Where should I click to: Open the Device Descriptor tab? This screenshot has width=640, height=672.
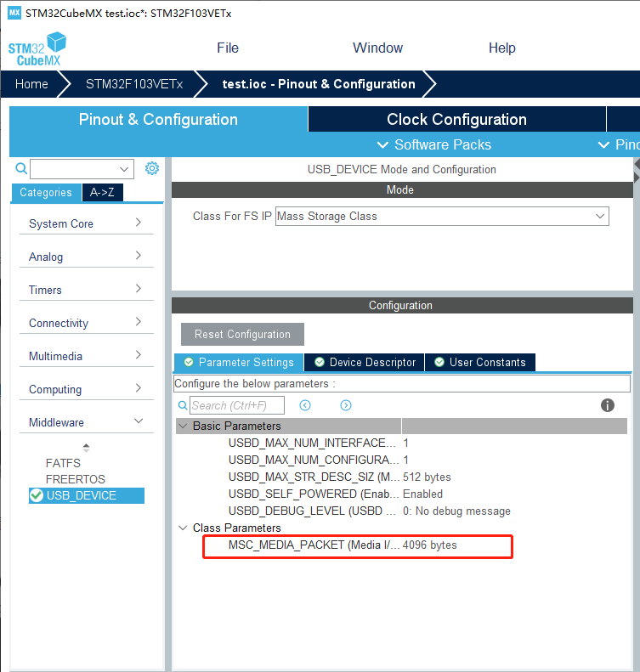point(365,362)
